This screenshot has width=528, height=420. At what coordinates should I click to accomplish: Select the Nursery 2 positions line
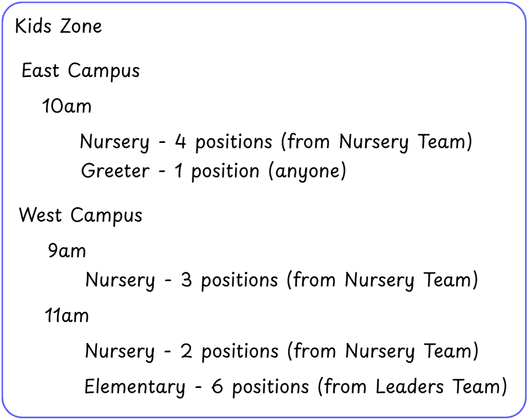(x=281, y=351)
